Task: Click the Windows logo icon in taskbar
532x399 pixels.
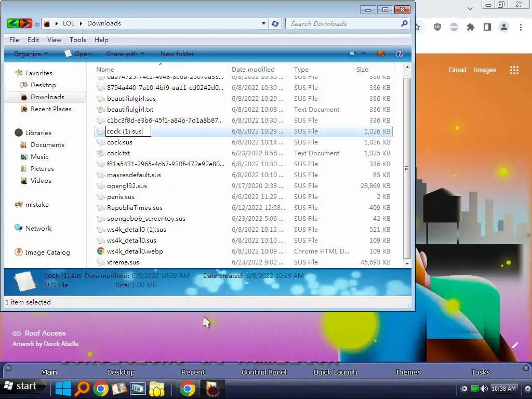Action: [x=63, y=389]
